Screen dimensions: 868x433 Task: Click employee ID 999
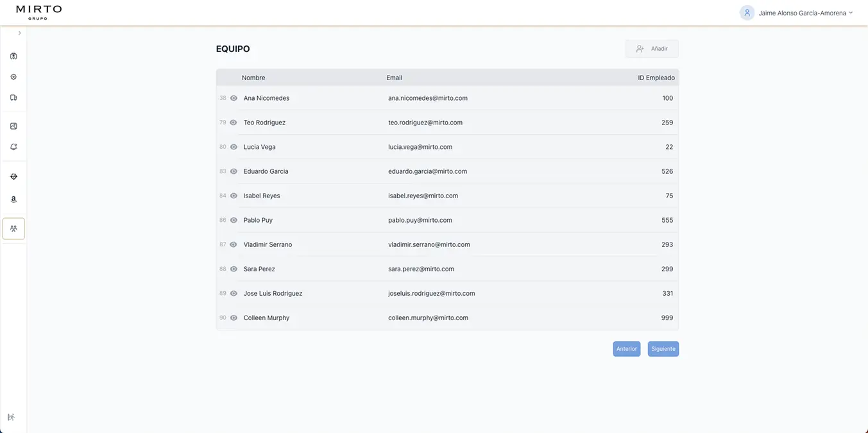667,318
